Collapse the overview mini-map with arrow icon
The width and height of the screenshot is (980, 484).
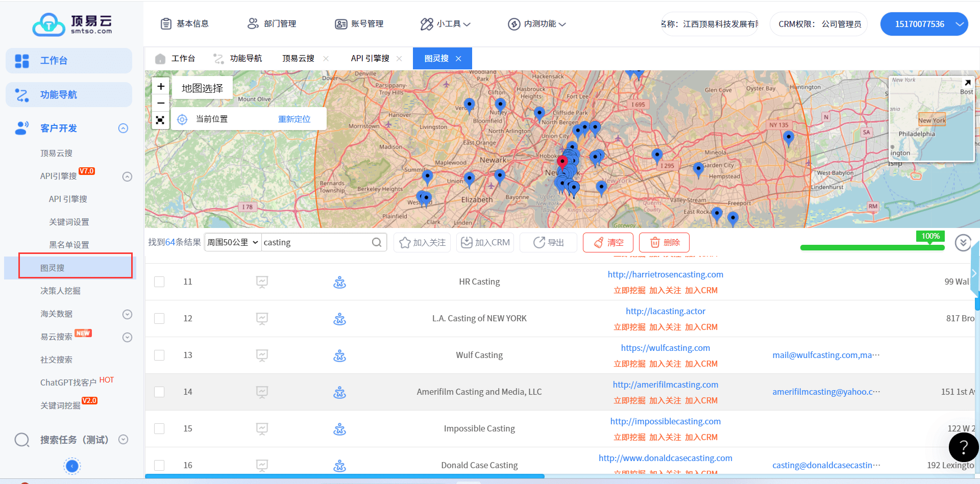967,83
